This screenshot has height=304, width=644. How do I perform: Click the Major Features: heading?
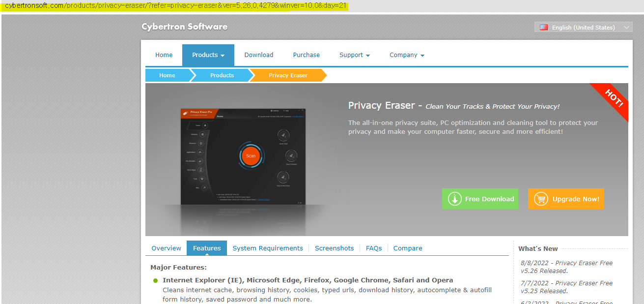coord(178,268)
